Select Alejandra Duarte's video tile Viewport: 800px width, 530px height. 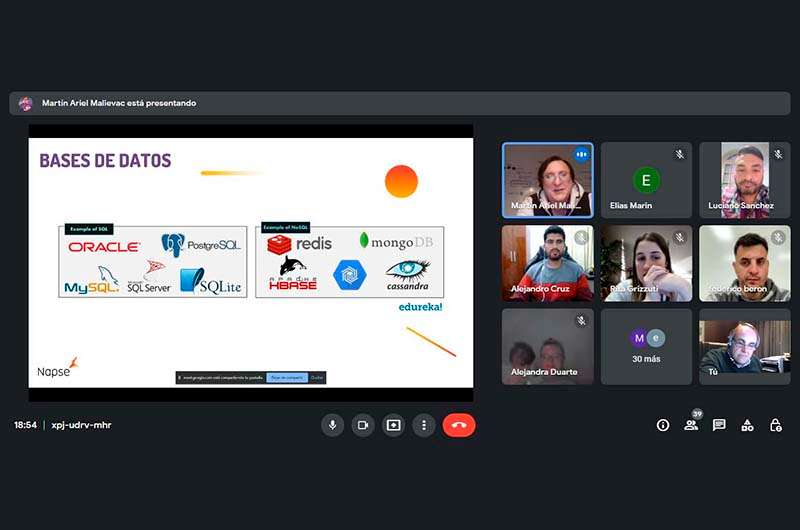click(x=547, y=346)
